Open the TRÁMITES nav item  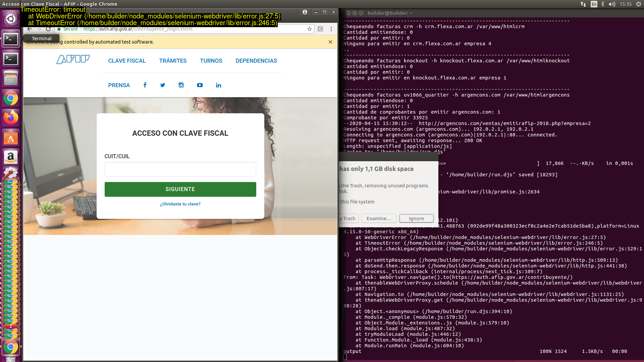pos(173,61)
